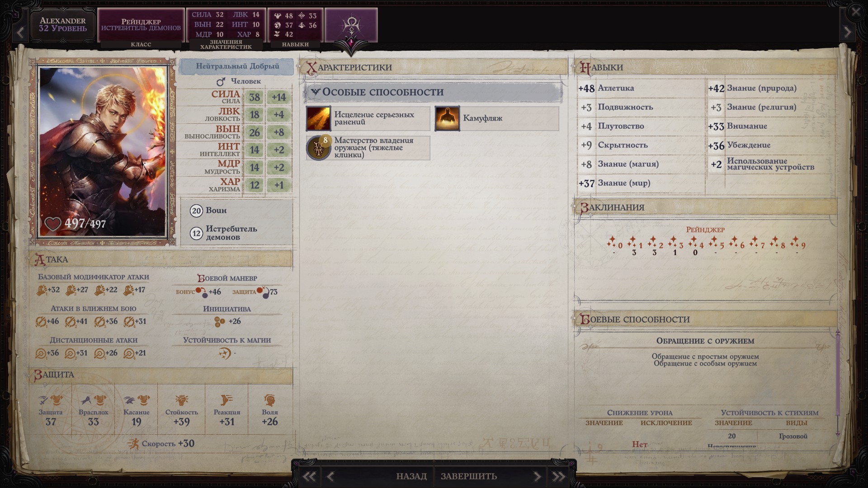The image size is (868, 488).
Task: Click the character portrait
Action: (103, 151)
